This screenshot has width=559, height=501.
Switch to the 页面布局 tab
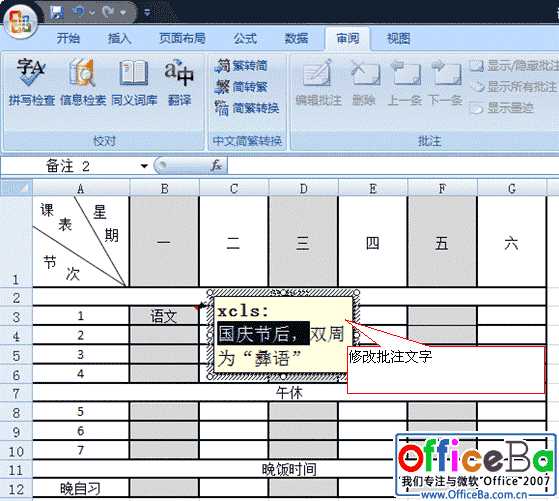point(182,38)
